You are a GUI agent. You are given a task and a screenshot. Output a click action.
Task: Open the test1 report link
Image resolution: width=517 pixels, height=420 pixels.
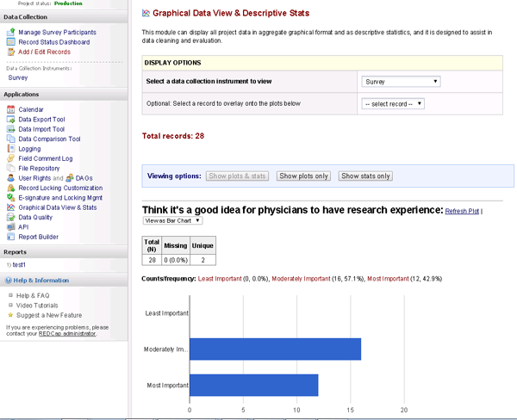coord(19,265)
